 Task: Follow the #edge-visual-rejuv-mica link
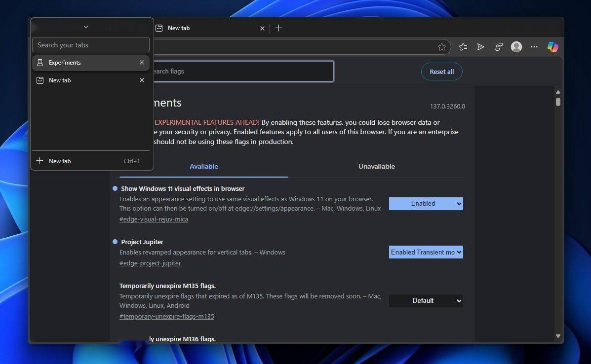tap(154, 219)
